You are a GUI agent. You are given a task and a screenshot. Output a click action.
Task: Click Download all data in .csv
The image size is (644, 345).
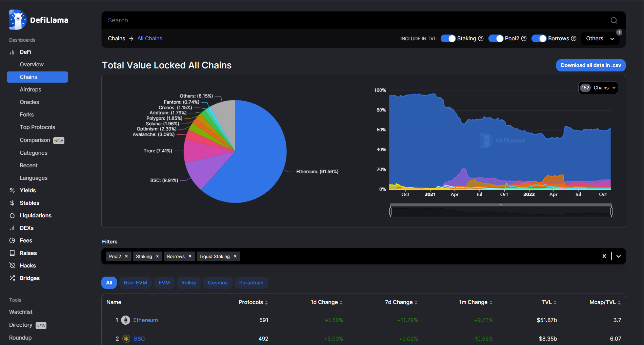pyautogui.click(x=590, y=65)
